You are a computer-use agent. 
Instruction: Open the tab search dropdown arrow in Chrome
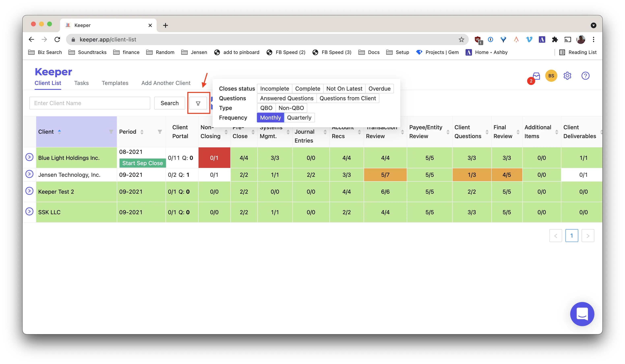click(x=593, y=25)
